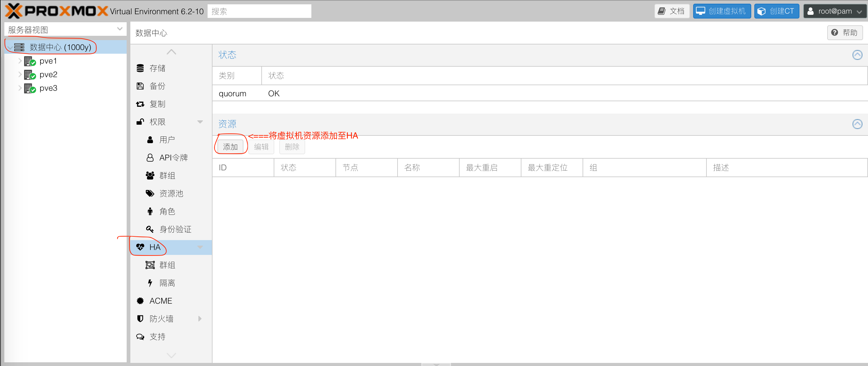Viewport: 868px width, 366px height.
Task: Sort by the 描述 column header
Action: click(x=787, y=167)
